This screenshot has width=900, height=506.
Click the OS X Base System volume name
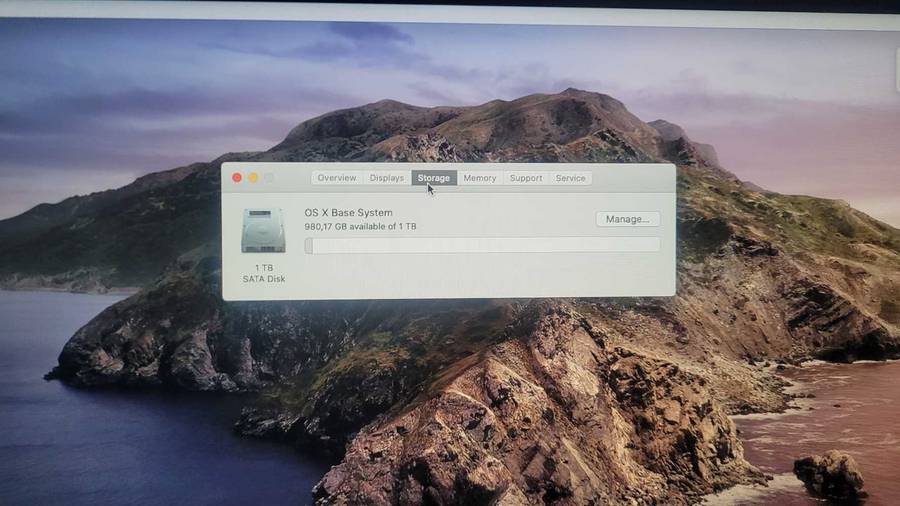pyautogui.click(x=348, y=213)
